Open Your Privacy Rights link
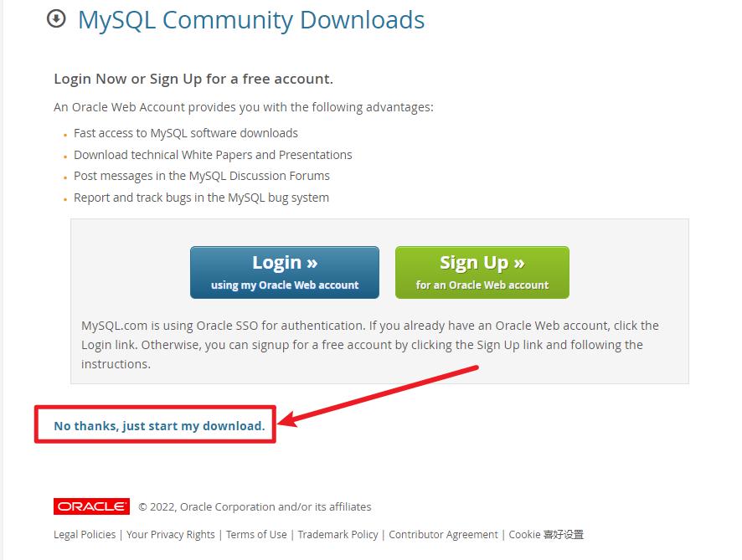Screen dimensions: 742x560 [170, 534]
